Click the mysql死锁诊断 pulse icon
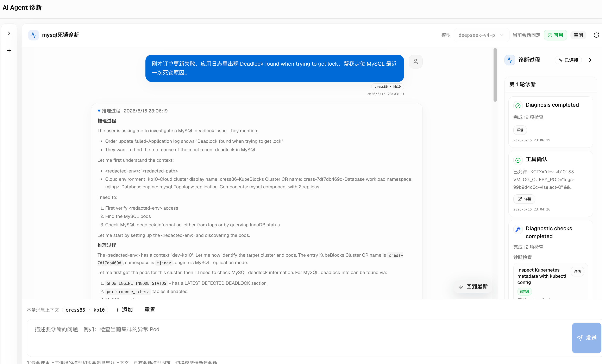This screenshot has height=364, width=602. [x=34, y=35]
